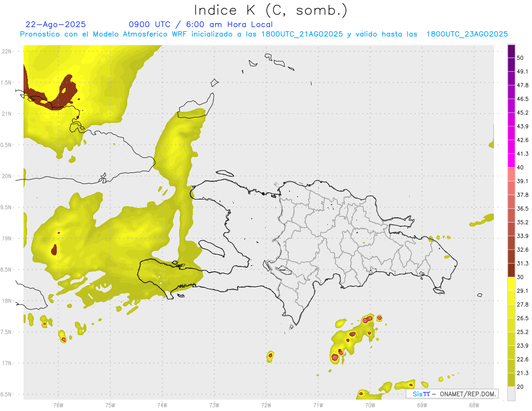Click the colorbar value '36.5'

coord(523,208)
